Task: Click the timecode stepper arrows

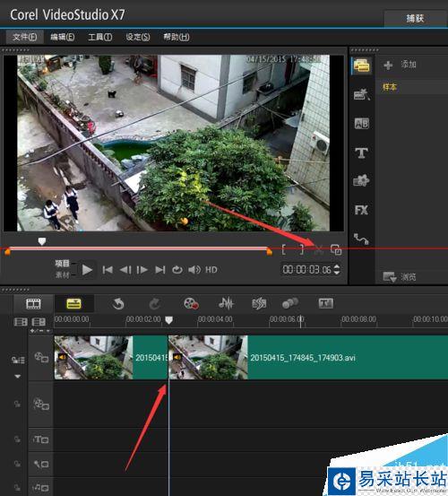Action: (337, 269)
